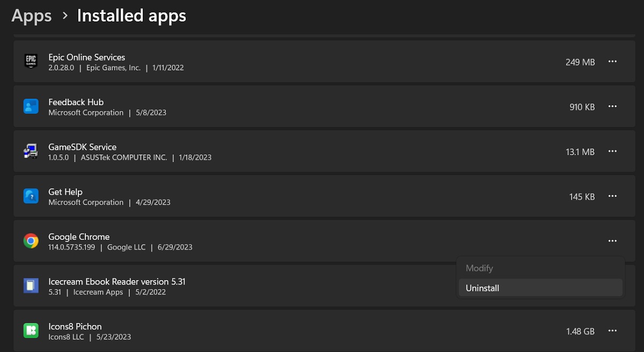Open more options for Icons8 Pichon

coord(612,331)
